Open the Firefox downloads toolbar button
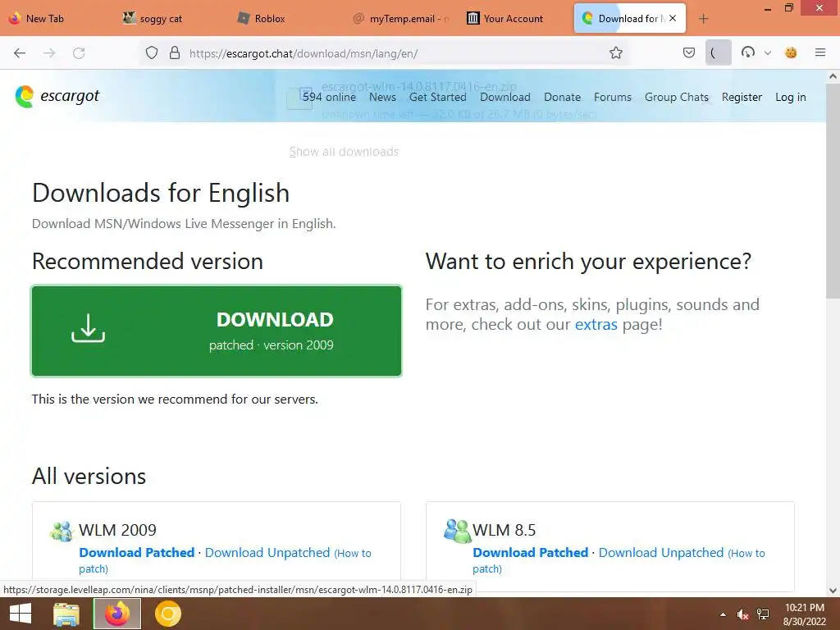840x630 pixels. point(719,53)
